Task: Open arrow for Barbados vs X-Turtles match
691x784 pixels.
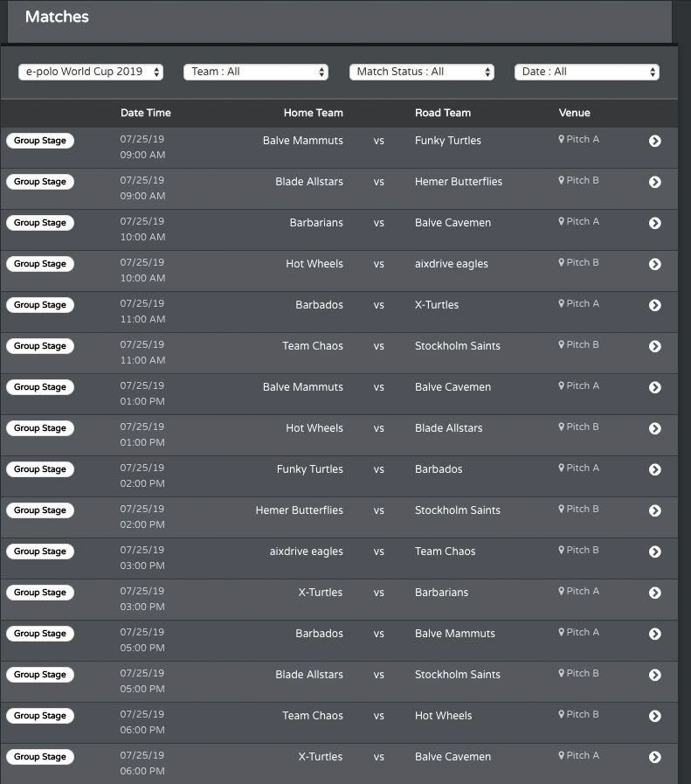Action: (655, 305)
